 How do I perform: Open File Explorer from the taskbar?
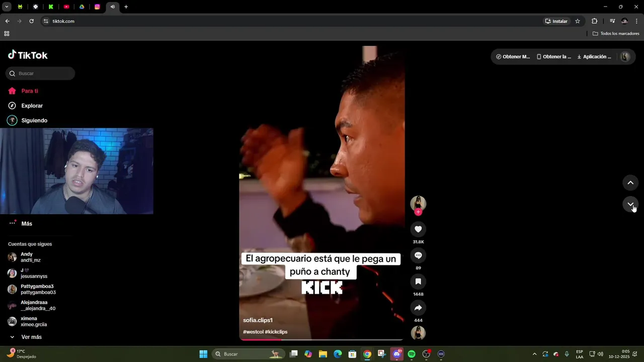click(x=323, y=354)
